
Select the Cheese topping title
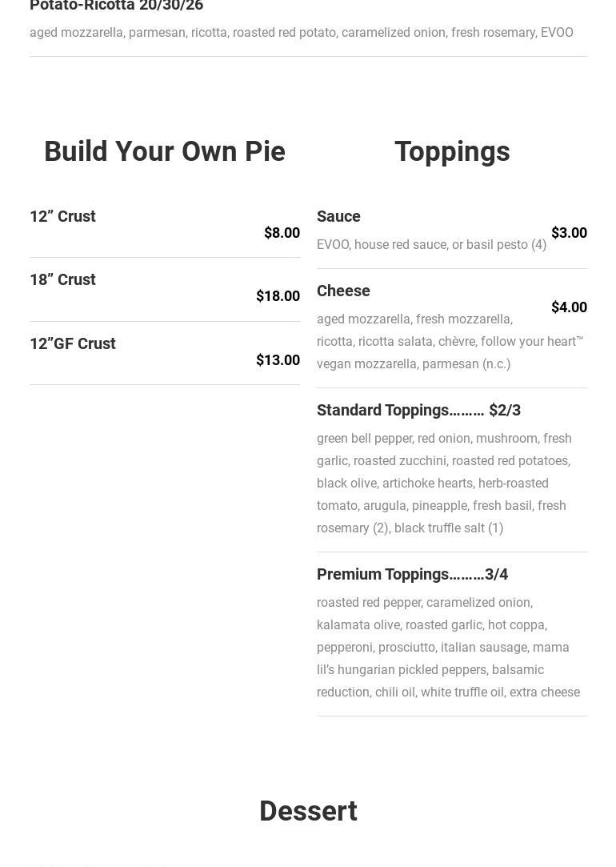coord(343,291)
